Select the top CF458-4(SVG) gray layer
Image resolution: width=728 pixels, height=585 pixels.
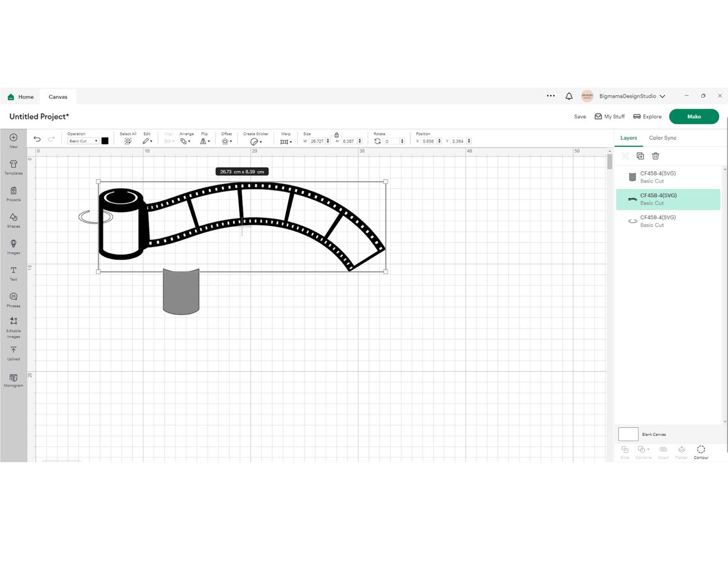pyautogui.click(x=668, y=177)
